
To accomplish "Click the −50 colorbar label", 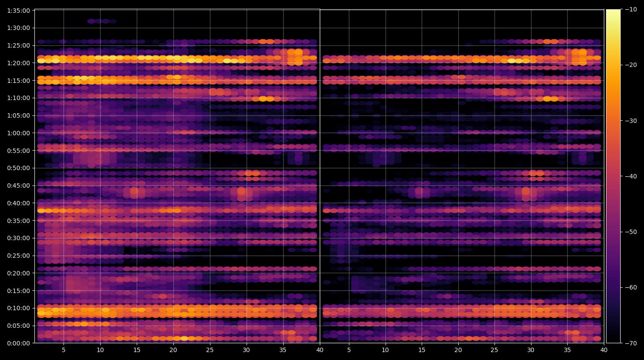I will (x=631, y=232).
